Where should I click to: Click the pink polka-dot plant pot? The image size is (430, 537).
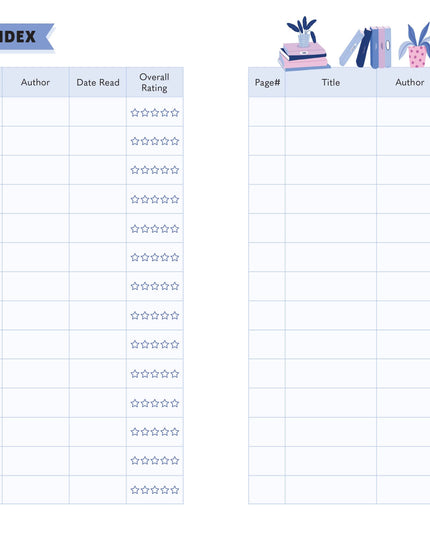pyautogui.click(x=417, y=56)
